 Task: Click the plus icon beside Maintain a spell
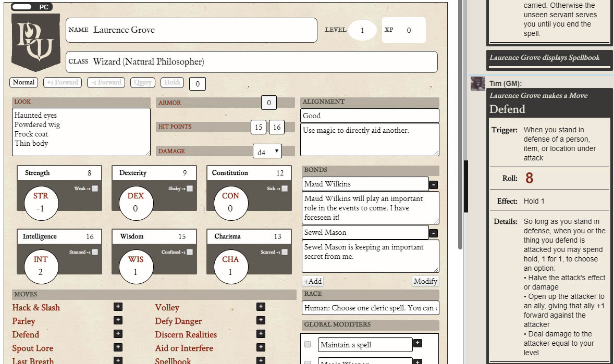tap(417, 344)
